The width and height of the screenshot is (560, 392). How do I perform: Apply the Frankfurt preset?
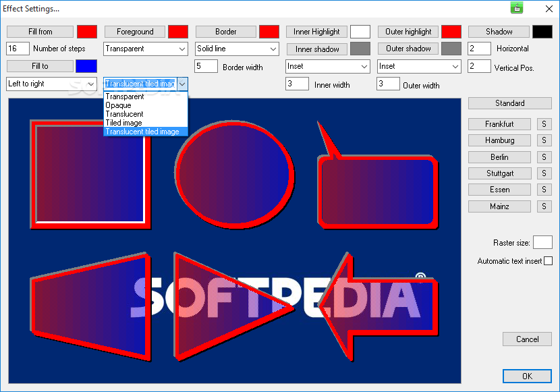pos(499,124)
